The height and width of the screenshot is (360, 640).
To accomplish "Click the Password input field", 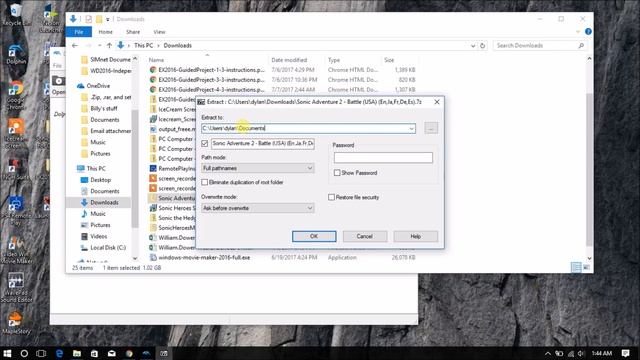I will (x=383, y=158).
